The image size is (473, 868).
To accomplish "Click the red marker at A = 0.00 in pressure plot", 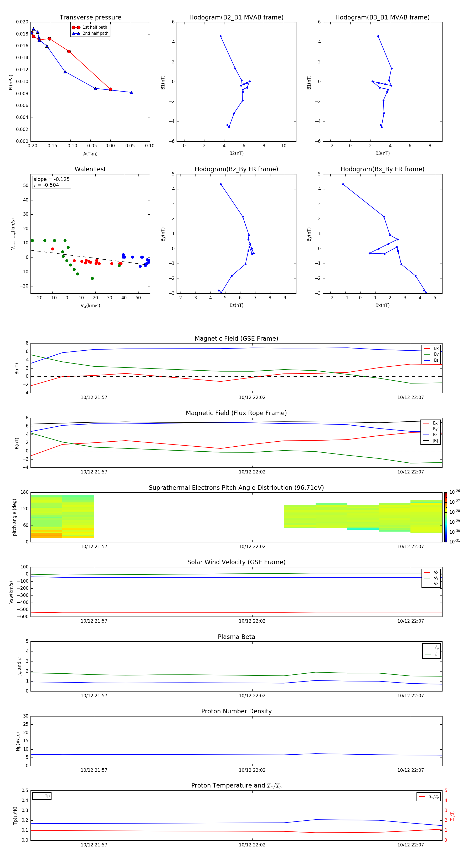I will [110, 89].
